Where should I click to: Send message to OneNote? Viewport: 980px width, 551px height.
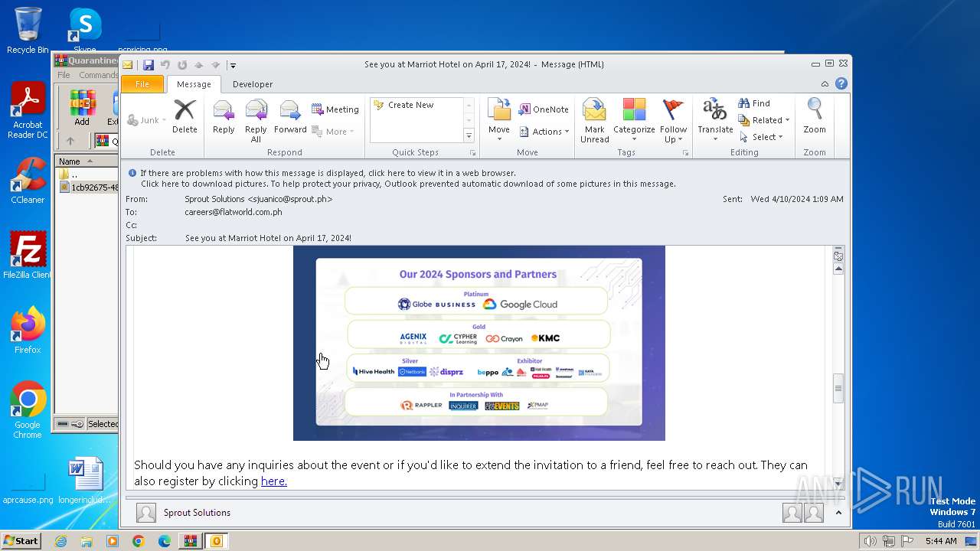point(544,109)
